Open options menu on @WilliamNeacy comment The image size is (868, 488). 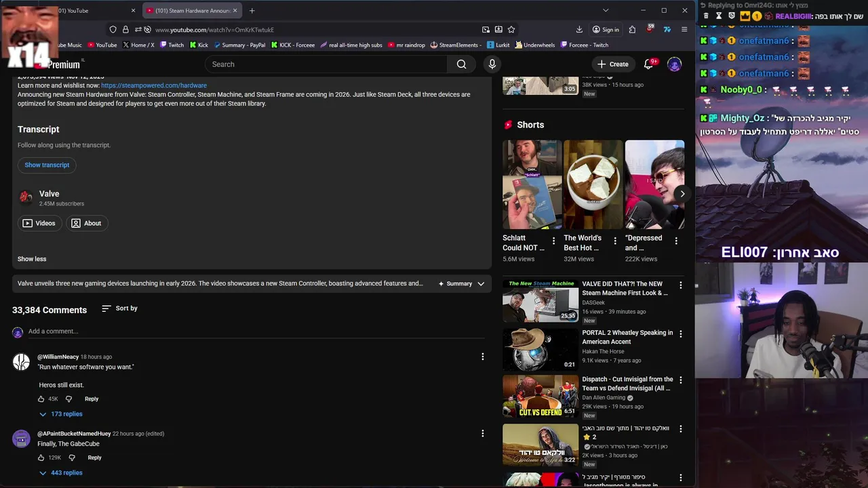pyautogui.click(x=483, y=357)
